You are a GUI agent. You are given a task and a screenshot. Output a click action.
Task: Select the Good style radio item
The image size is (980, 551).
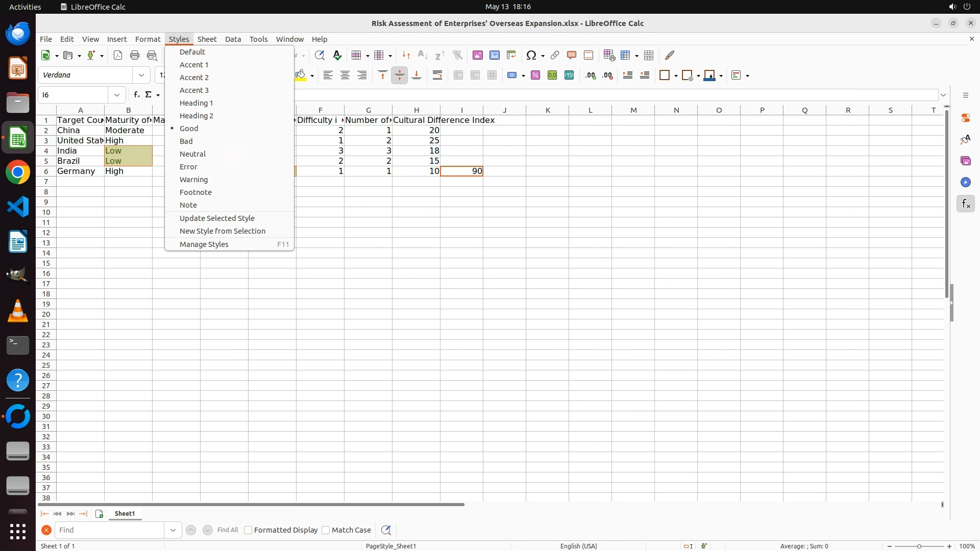tap(189, 129)
